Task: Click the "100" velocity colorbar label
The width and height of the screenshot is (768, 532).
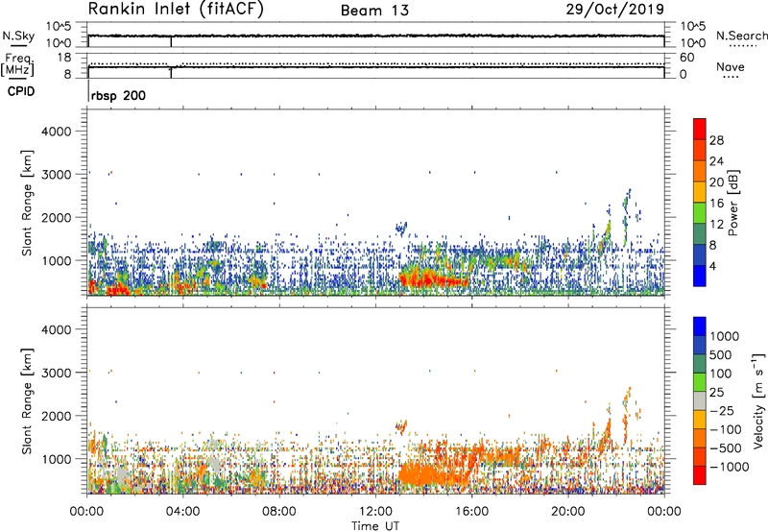Action: (721, 374)
